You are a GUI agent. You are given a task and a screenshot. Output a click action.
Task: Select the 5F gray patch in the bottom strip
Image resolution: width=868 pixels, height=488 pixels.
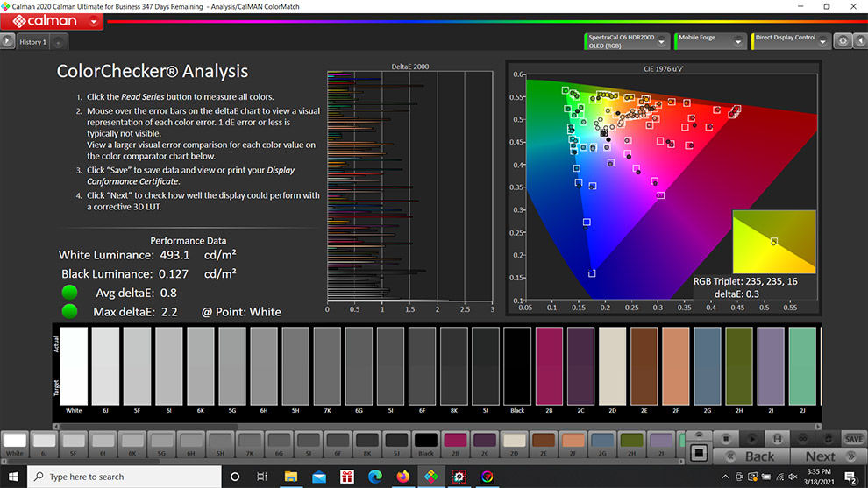[x=74, y=443]
